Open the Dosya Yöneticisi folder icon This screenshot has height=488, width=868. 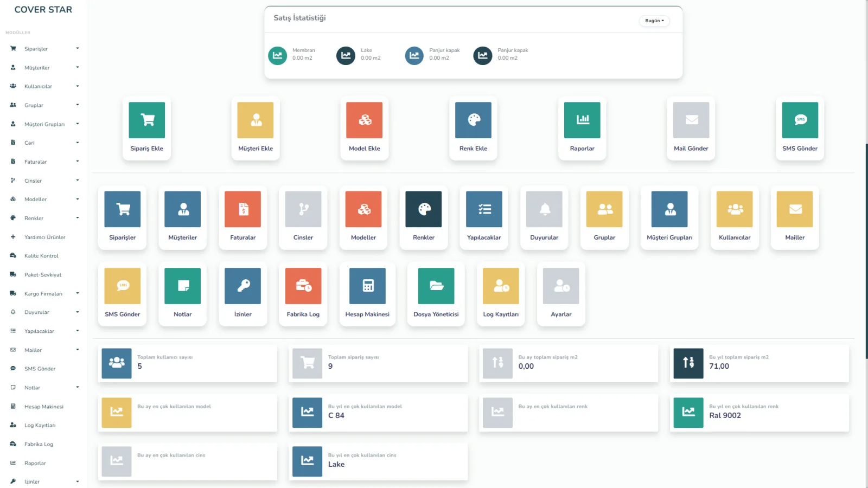click(x=436, y=286)
